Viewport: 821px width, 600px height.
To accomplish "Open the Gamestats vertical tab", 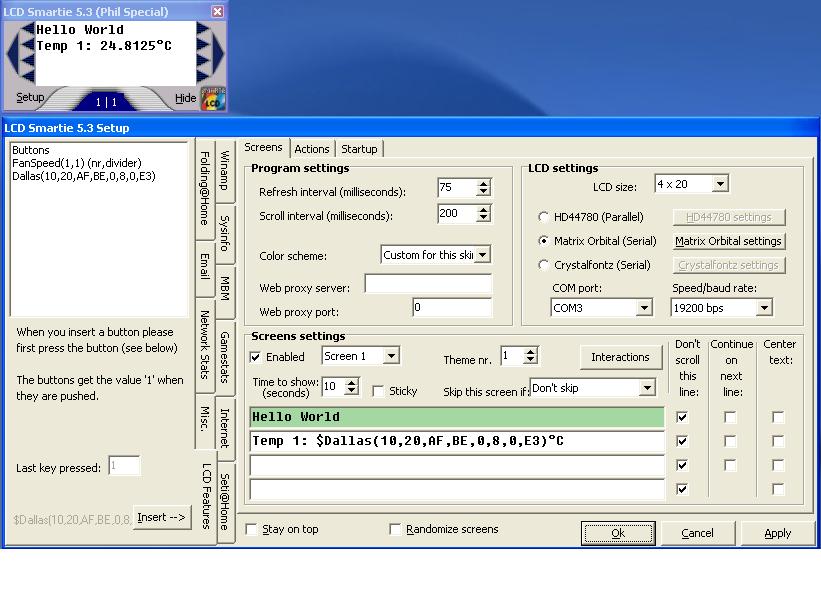I will pos(225,357).
